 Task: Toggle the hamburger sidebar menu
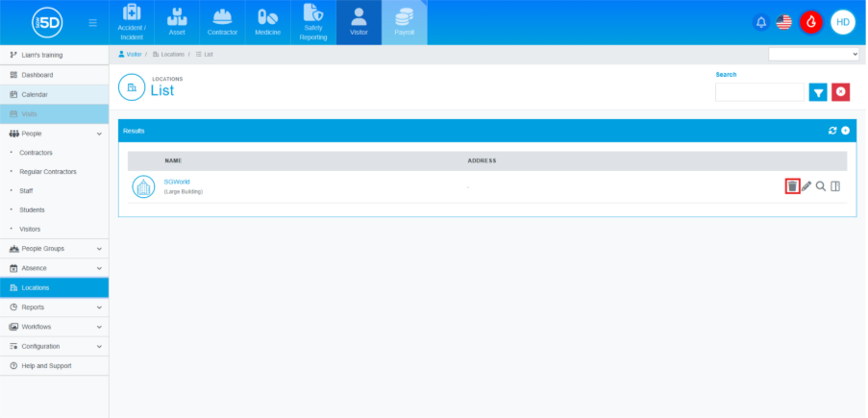(x=92, y=22)
